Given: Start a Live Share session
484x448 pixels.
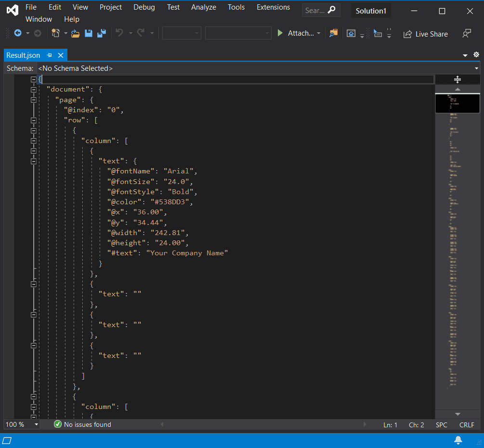Looking at the screenshot, I should 426,34.
